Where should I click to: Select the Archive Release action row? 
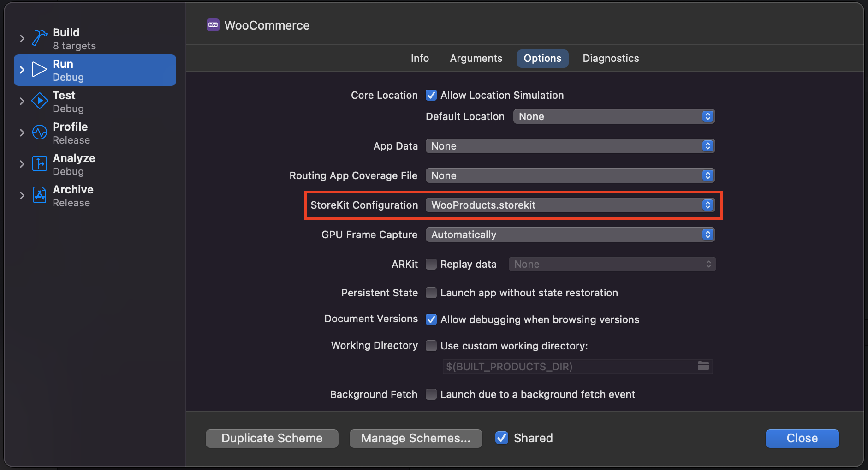[95, 196]
